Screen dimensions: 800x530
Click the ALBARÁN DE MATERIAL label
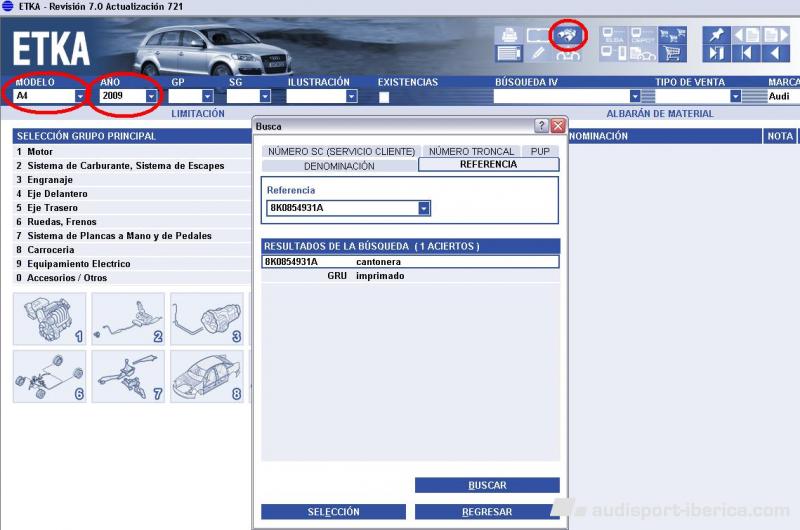pyautogui.click(x=660, y=114)
